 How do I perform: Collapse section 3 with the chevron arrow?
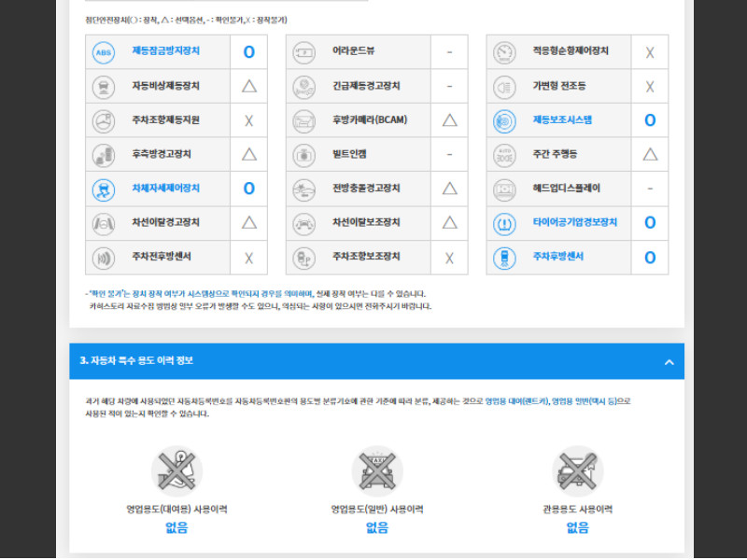(669, 362)
